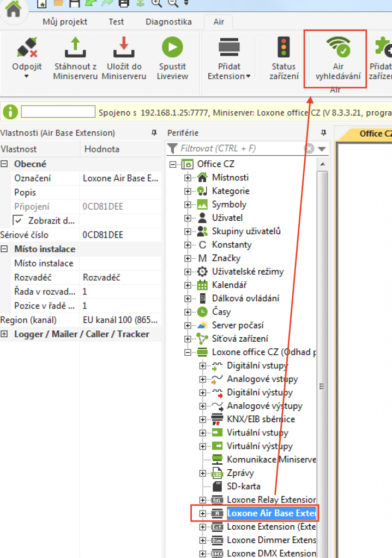Expand the Místnosti tree node
Image resolution: width=392 pixels, height=558 pixels.
click(188, 178)
